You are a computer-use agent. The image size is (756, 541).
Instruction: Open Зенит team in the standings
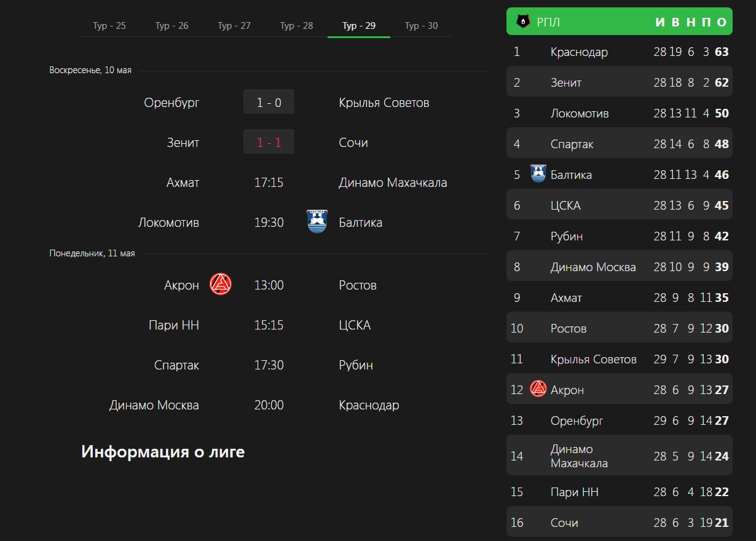click(566, 82)
